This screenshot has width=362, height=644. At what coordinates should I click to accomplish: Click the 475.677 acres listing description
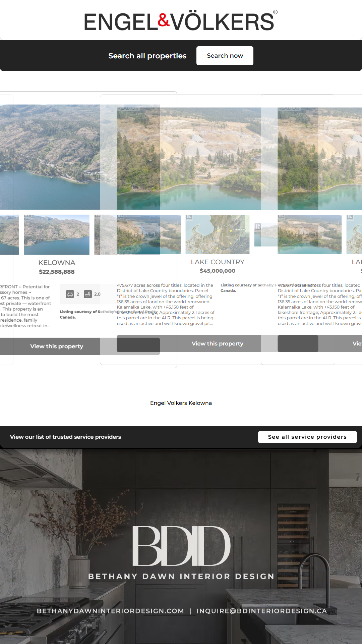coord(165,304)
